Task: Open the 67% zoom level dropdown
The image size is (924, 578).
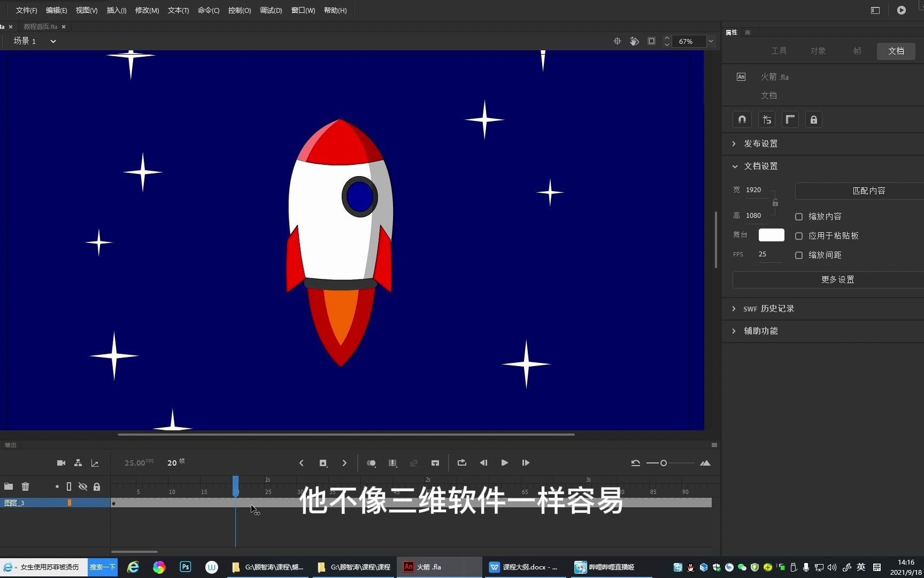Action: (x=710, y=41)
